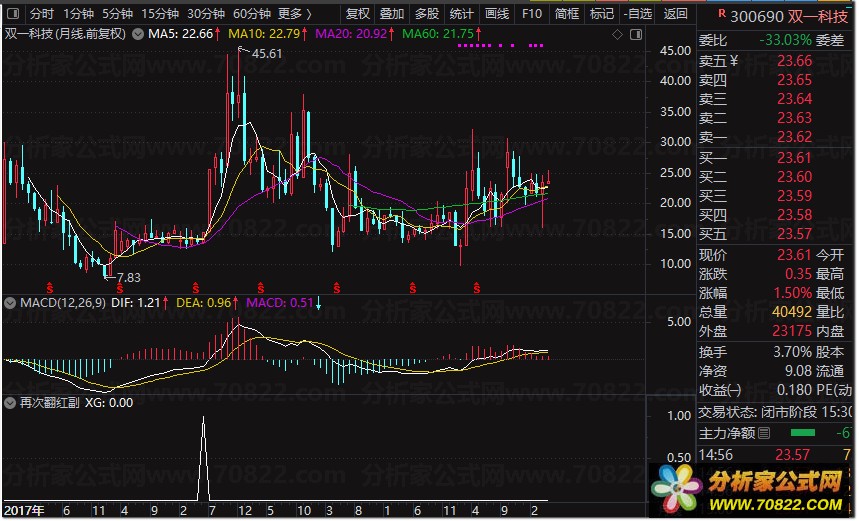Click the last red S event marker
Screen dimensions: 859x521
tap(477, 288)
